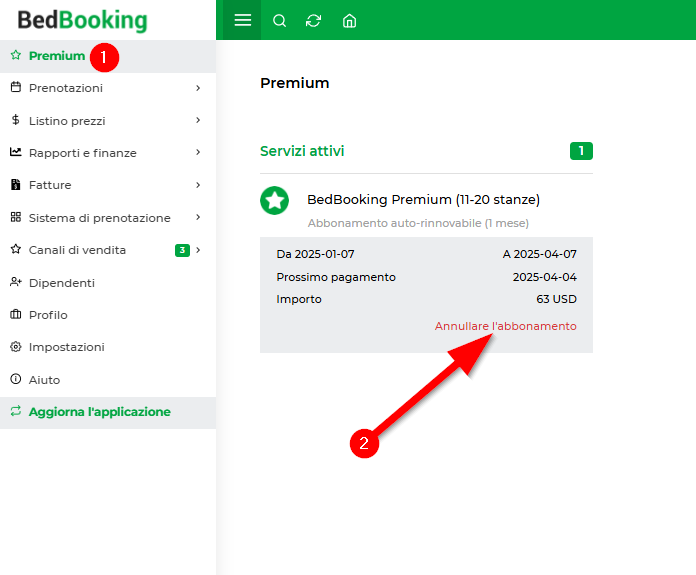Click Annullare l'abbonamento link
This screenshot has width=696, height=575.
tap(506, 326)
